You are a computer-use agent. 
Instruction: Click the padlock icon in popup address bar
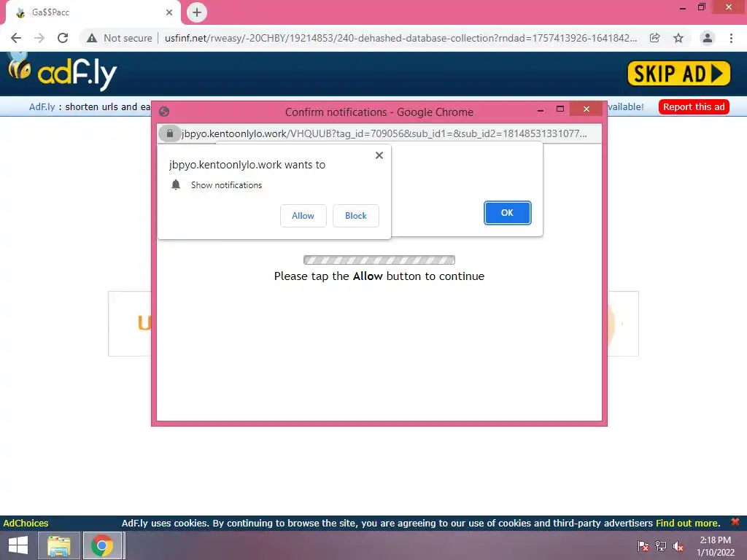point(169,134)
